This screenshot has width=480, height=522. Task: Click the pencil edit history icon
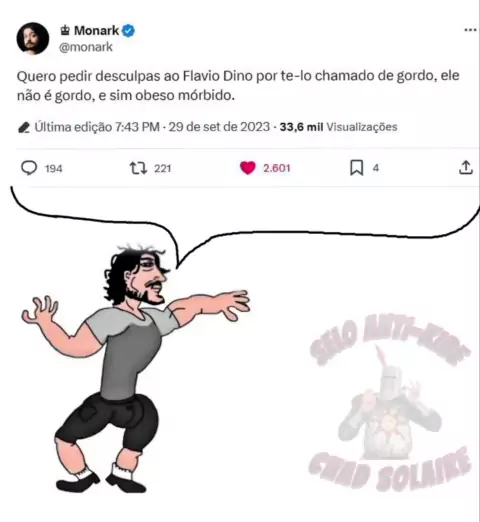(24, 127)
